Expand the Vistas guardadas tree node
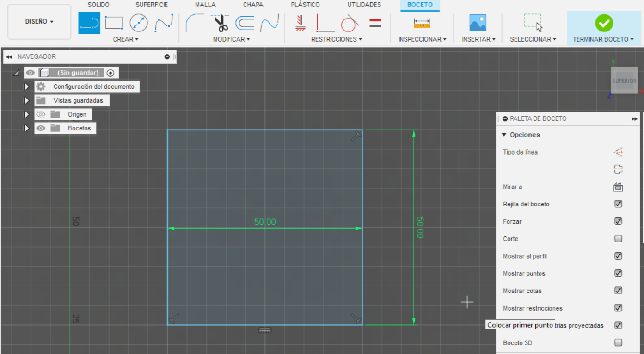The image size is (644, 354). coord(26,100)
